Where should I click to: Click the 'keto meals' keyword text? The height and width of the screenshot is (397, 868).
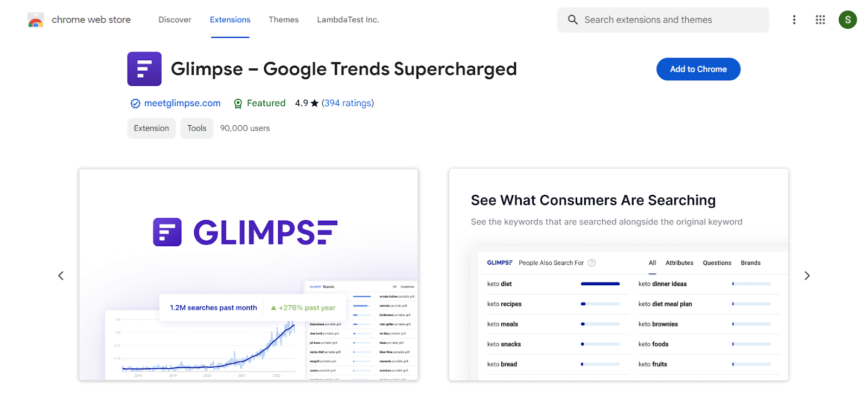coord(502,324)
